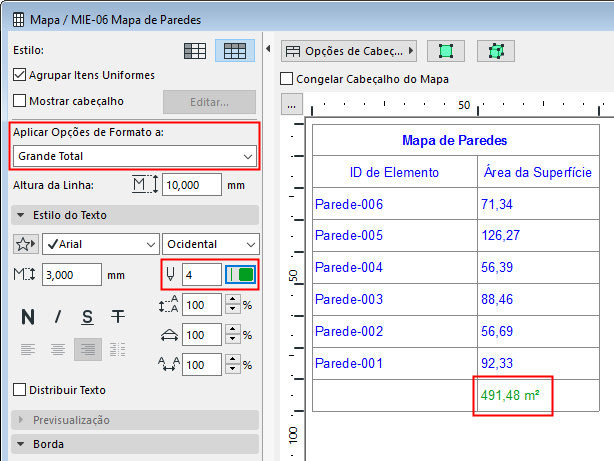Click the pen number icon
Viewport: 614px width, 461px height.
click(x=170, y=274)
